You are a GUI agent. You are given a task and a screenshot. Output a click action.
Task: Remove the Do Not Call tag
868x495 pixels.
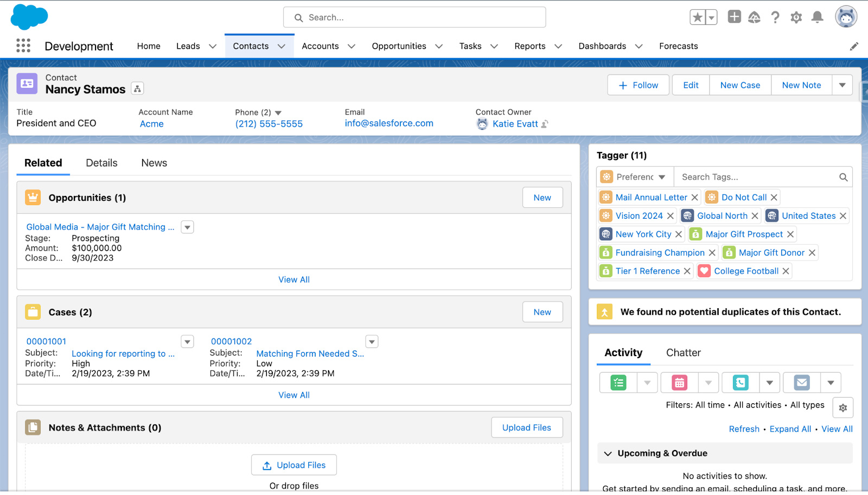[x=774, y=198]
